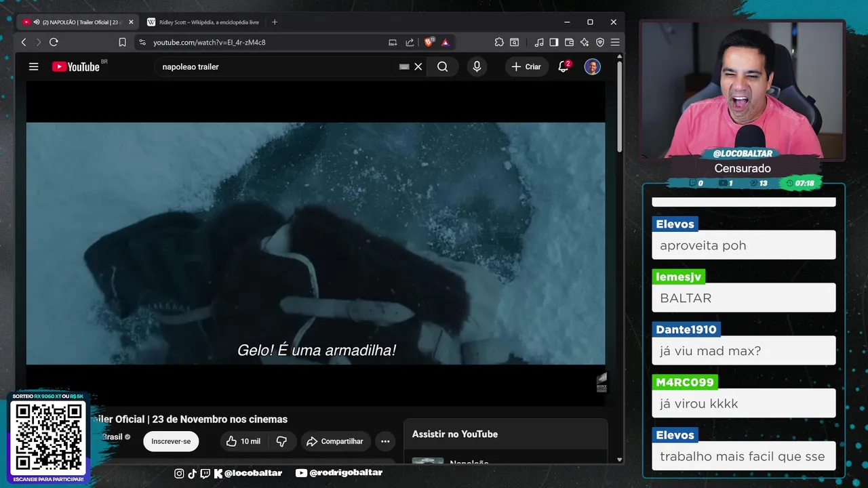This screenshot has width=868, height=488.
Task: Open Brave VPN shield icon
Action: coord(599,42)
